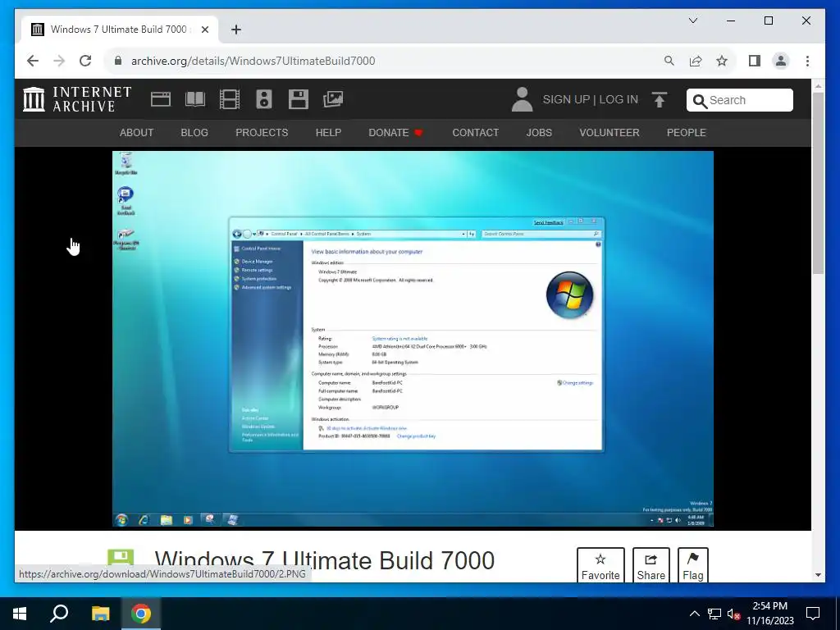Image resolution: width=840 pixels, height=630 pixels.
Task: Open the PROJECTS menu item
Action: coord(262,132)
